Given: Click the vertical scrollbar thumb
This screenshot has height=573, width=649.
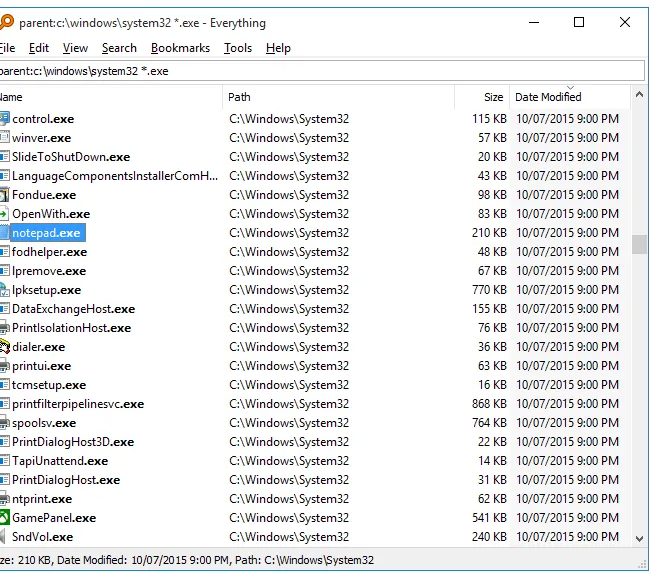Looking at the screenshot, I should (x=639, y=245).
